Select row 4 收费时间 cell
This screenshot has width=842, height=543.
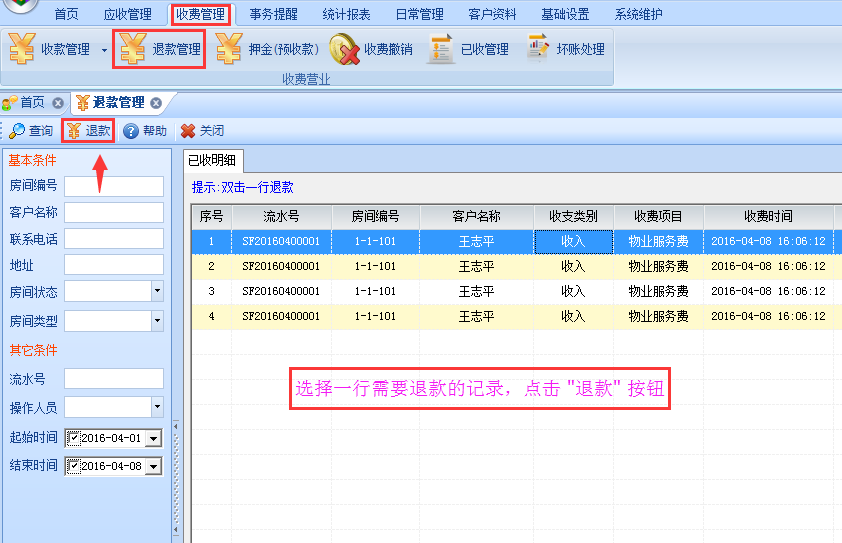tap(768, 316)
